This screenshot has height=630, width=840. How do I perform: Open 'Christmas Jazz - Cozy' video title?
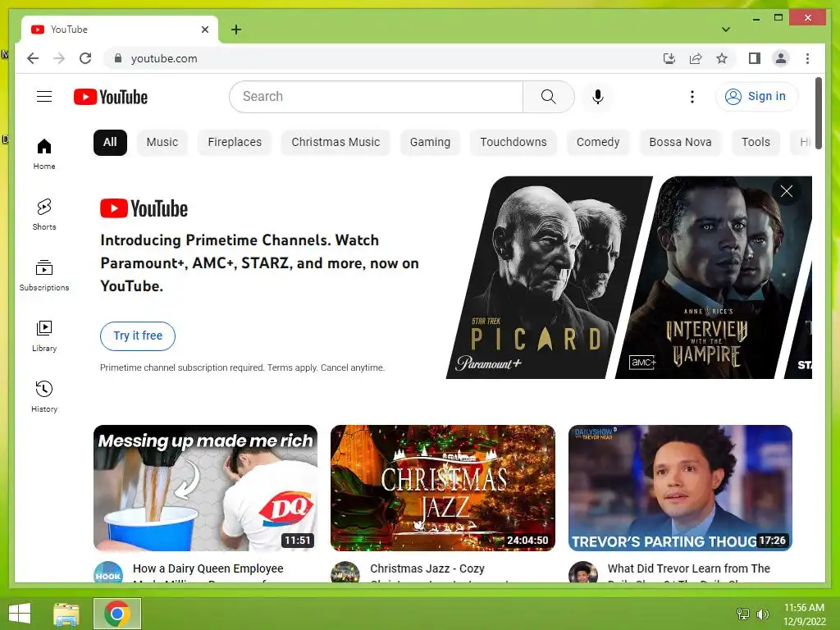(427, 568)
